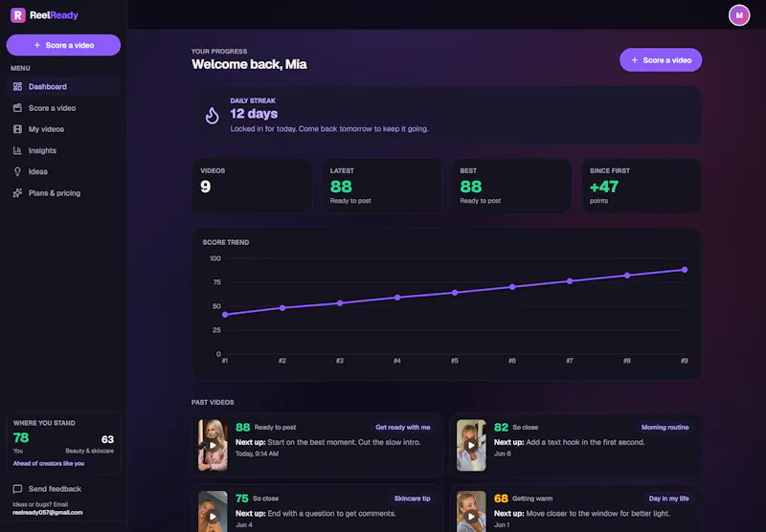This screenshot has width=766, height=532.
Task: Click the Videos 9 stat card
Action: click(252, 186)
